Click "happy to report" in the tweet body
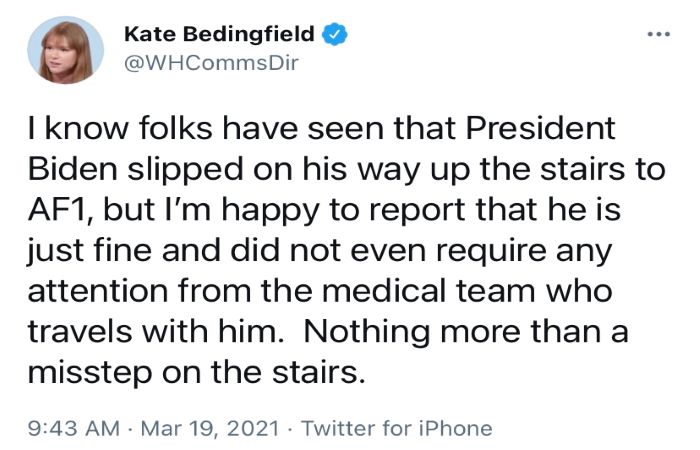This screenshot has height=450, width=700. pyautogui.click(x=344, y=211)
